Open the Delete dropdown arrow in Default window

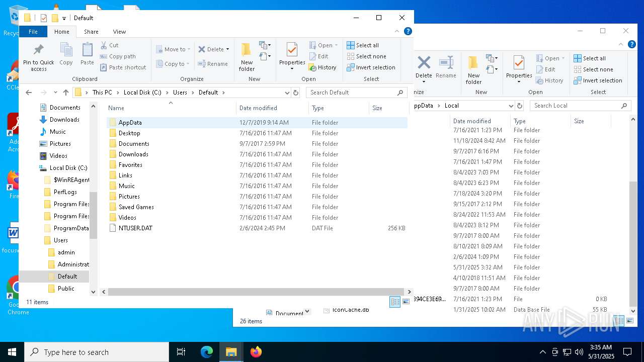(x=227, y=49)
